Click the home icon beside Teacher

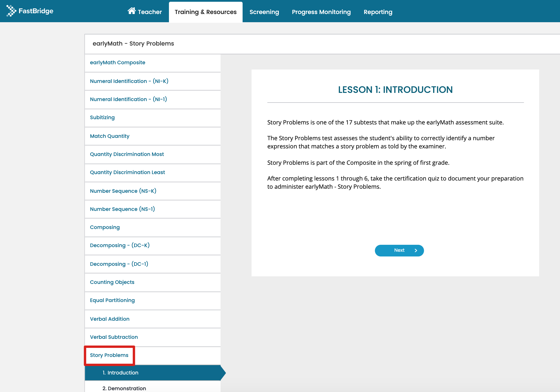132,11
